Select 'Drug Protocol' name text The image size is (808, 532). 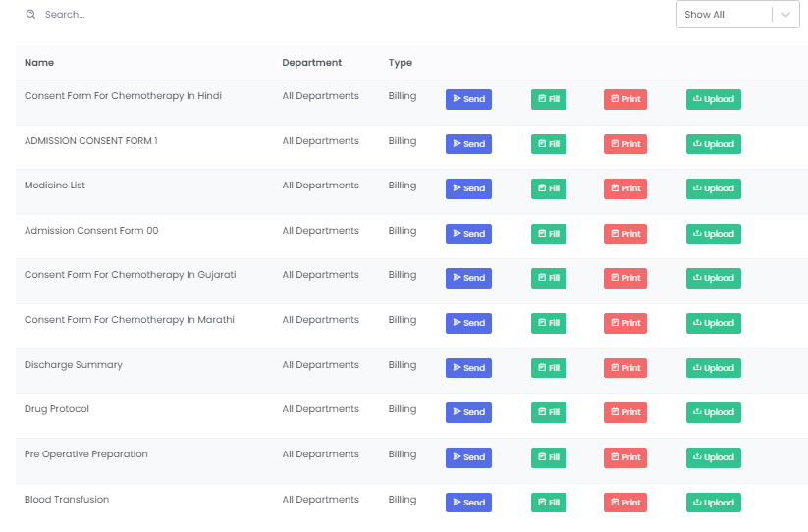point(57,409)
